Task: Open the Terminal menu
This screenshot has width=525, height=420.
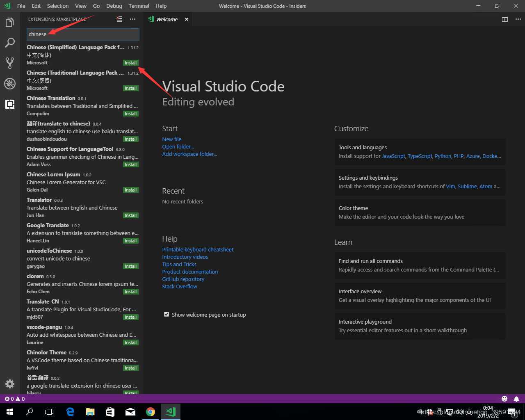Action: pyautogui.click(x=139, y=6)
